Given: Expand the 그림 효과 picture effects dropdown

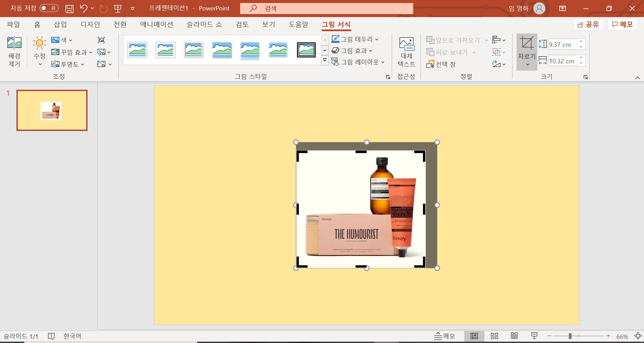Looking at the screenshot, I should point(371,51).
